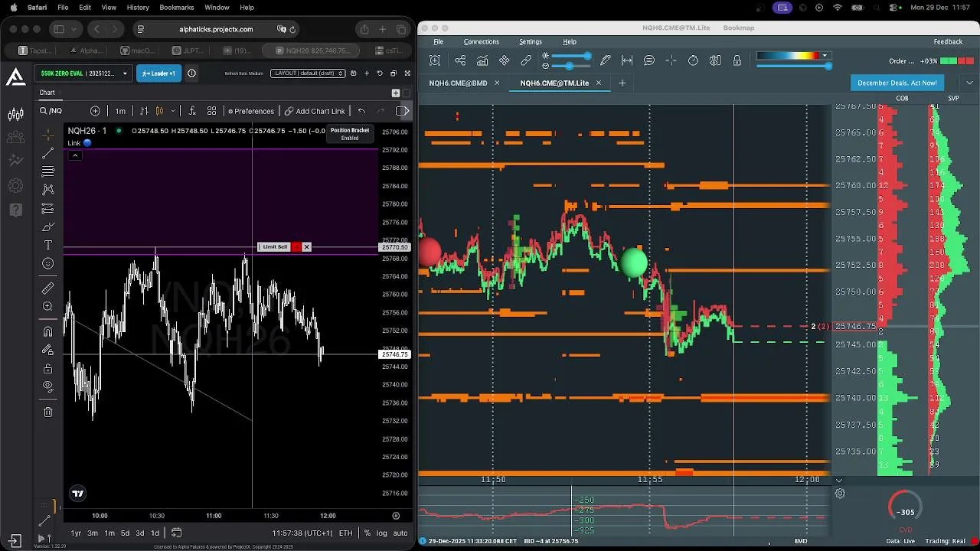Click the Leader +1 button
Screen dimensions: 980x551
pyautogui.click(x=158, y=73)
